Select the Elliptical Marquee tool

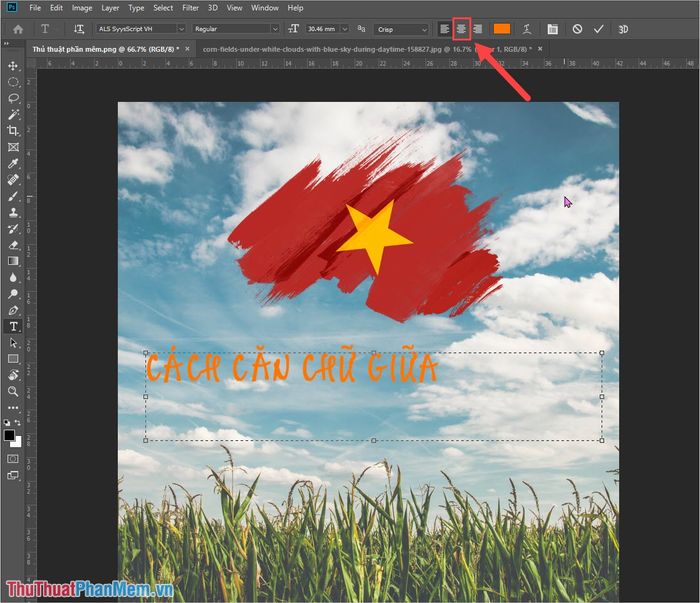point(13,82)
